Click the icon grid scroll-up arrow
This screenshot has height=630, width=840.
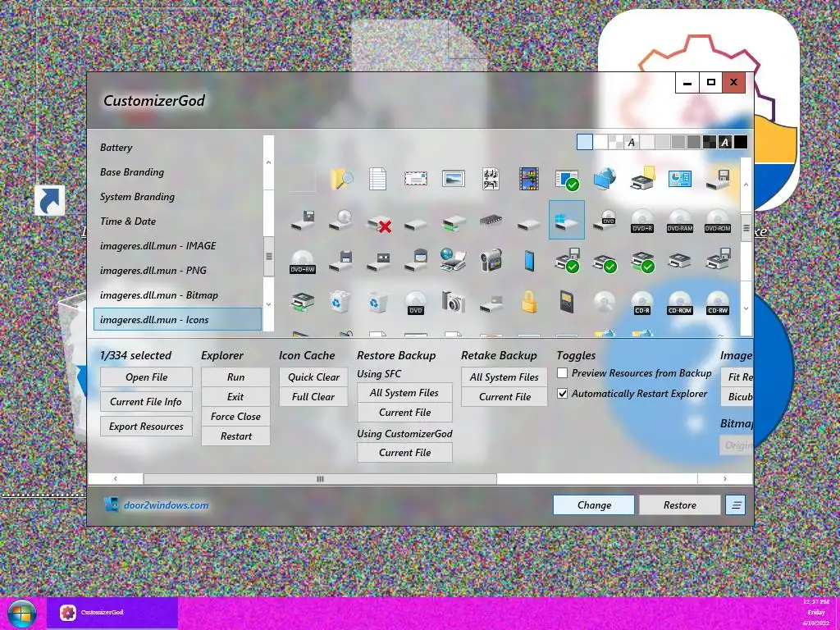coord(746,185)
